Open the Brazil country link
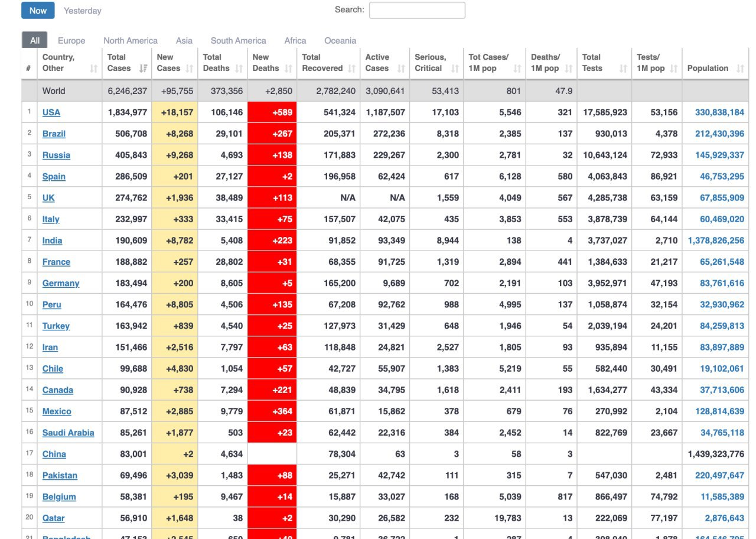This screenshot has height=539, width=756. 54,134
